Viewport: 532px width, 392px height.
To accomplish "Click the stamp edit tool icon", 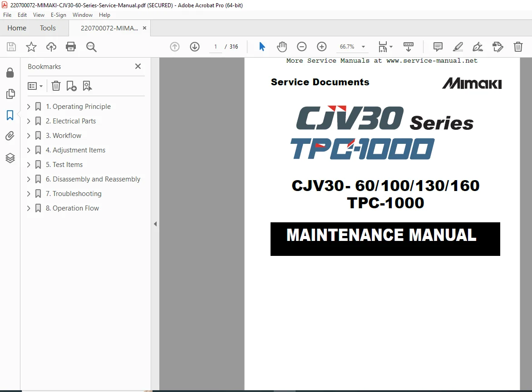I will 498,47.
